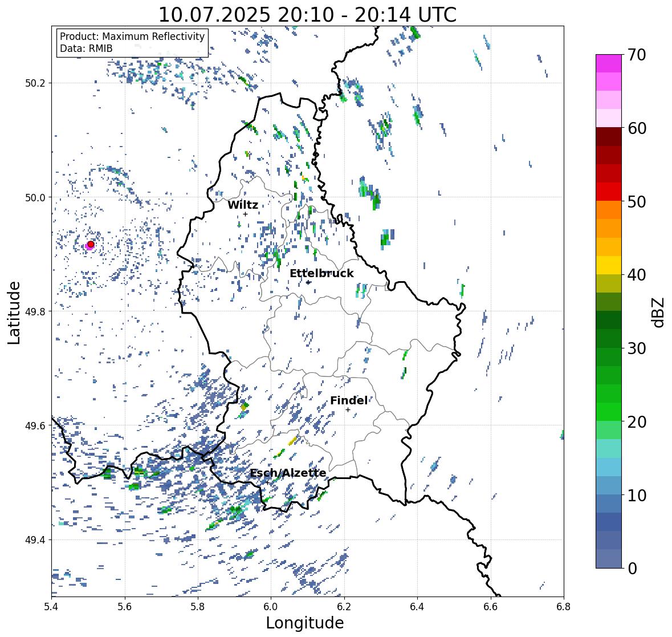Click the 6.4 longitude tick label
The width and height of the screenshot is (672, 637).
tap(417, 606)
